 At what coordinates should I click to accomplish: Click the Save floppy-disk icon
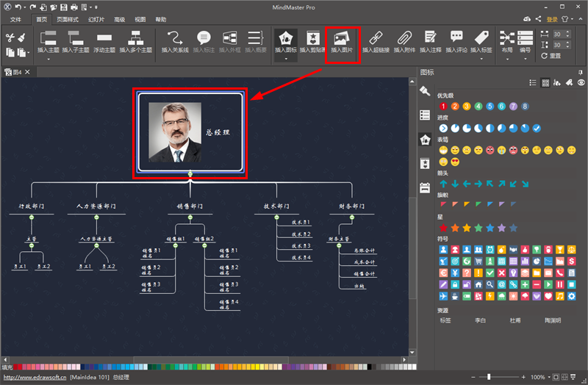[x=64, y=7]
